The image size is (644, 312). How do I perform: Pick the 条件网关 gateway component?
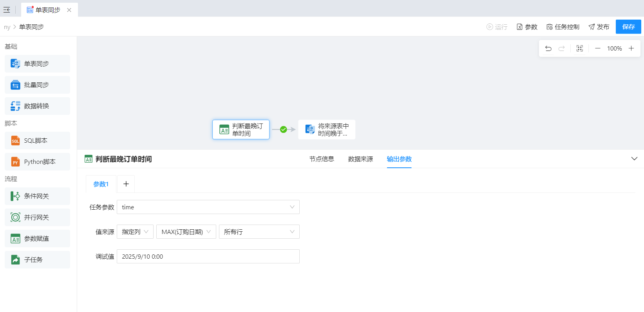coord(37,196)
